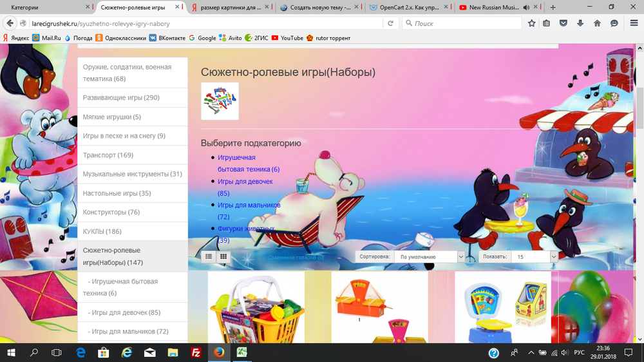Viewport: 644px width, 362px height.
Task: Open Настольные игры (35) category
Action: click(x=133, y=193)
